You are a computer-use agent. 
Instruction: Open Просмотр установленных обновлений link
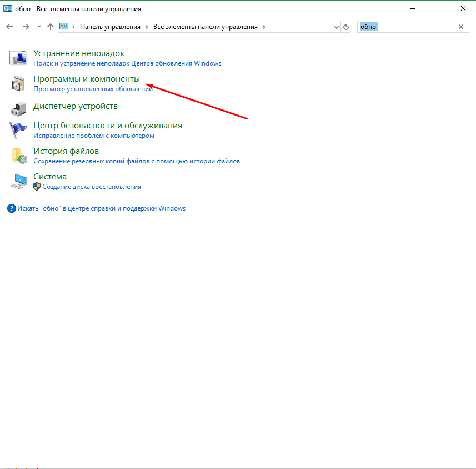click(x=93, y=89)
